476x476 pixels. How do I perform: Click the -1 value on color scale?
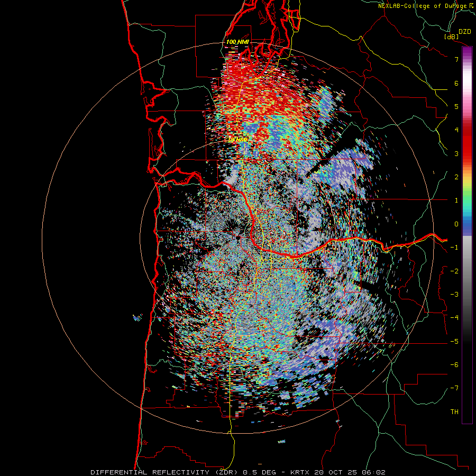pyautogui.click(x=454, y=248)
